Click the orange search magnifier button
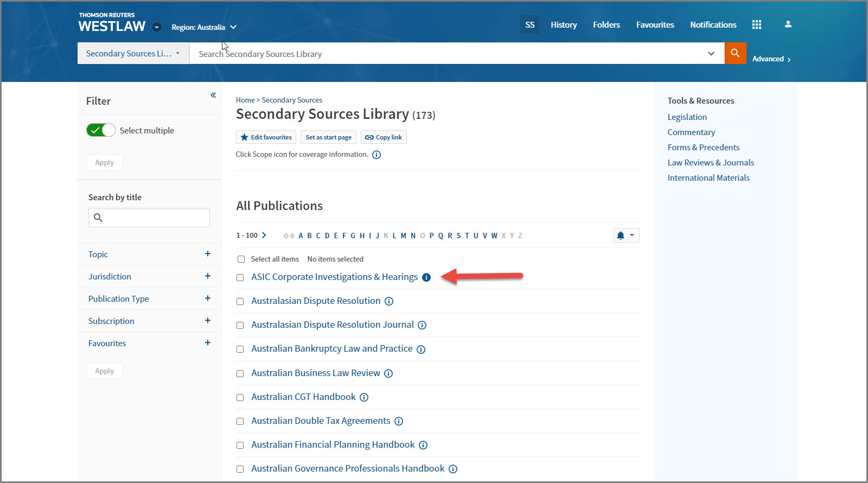The height and width of the screenshot is (483, 868). pos(735,53)
